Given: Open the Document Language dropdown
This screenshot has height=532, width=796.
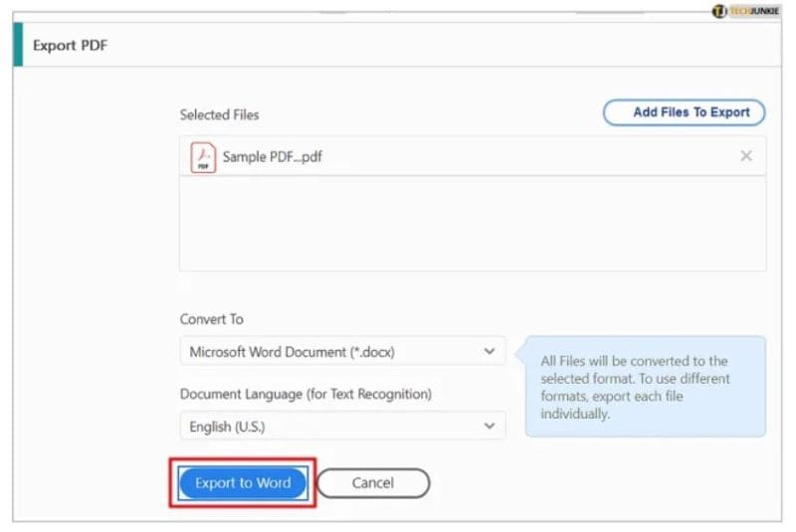Looking at the screenshot, I should [341, 426].
